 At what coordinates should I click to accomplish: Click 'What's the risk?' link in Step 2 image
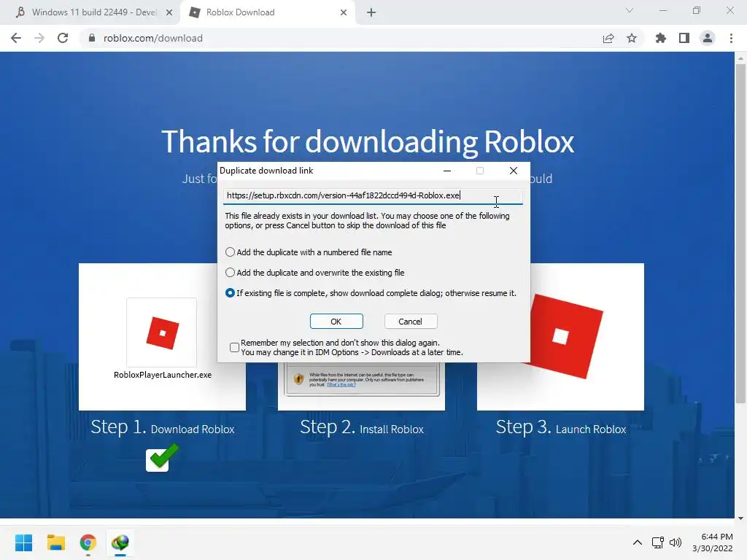click(341, 385)
